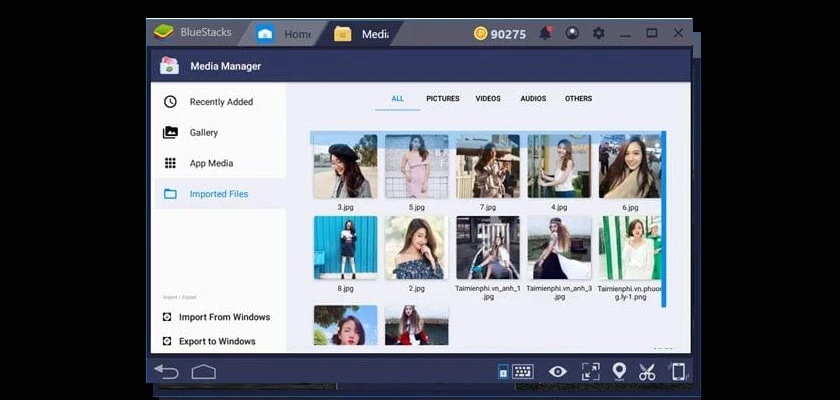This screenshot has height=400, width=840.
Task: Open keyboard controls icon
Action: point(522,371)
